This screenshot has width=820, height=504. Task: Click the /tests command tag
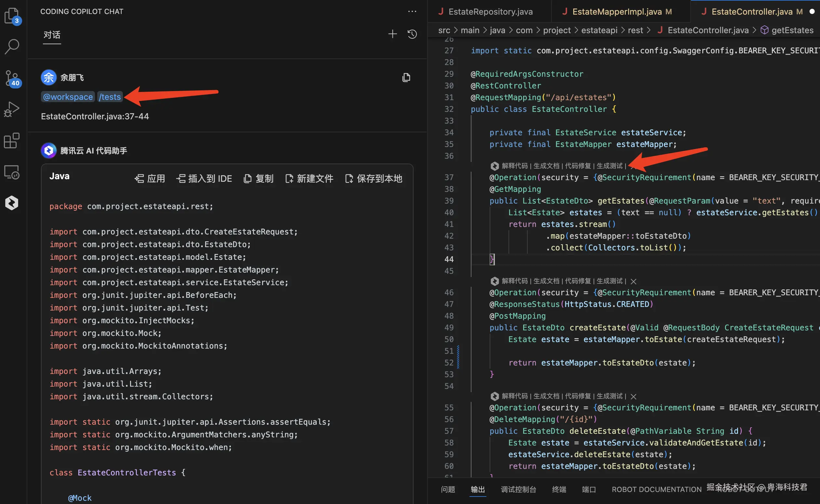click(110, 97)
